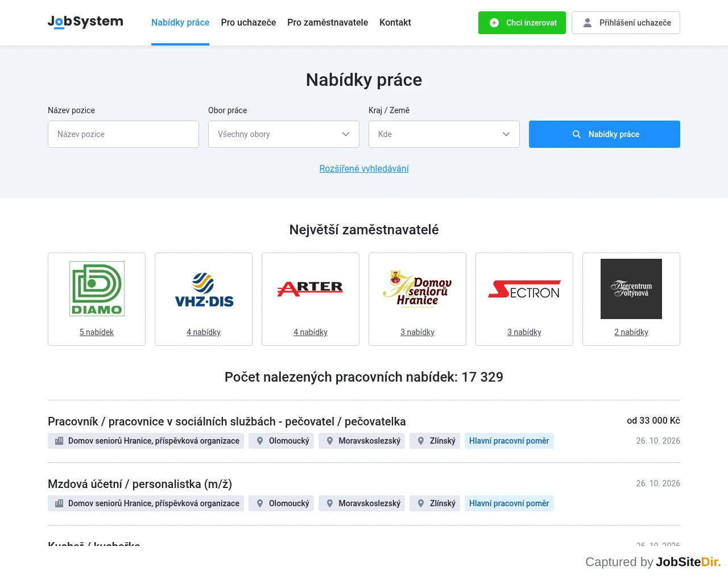The image size is (728, 579).
Task: Click Olomoucký tag in pečovatel job row
Action: point(281,441)
